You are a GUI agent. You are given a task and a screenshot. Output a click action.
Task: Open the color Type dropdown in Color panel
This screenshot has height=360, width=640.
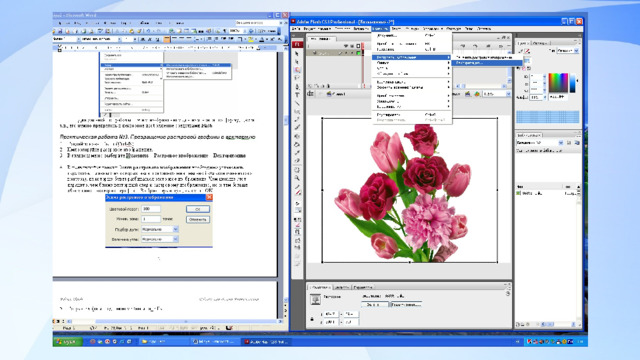pos(576,51)
